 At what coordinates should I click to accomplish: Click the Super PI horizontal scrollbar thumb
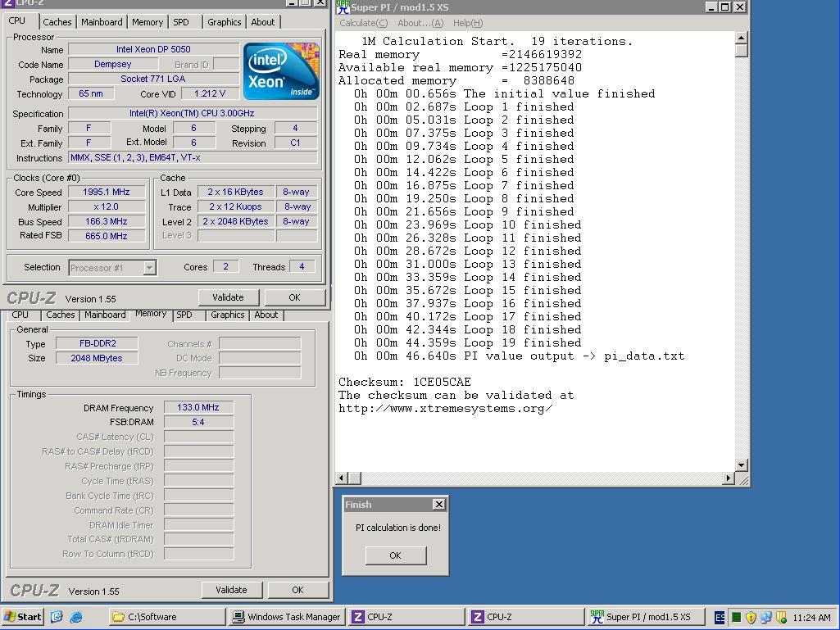[x=355, y=478]
